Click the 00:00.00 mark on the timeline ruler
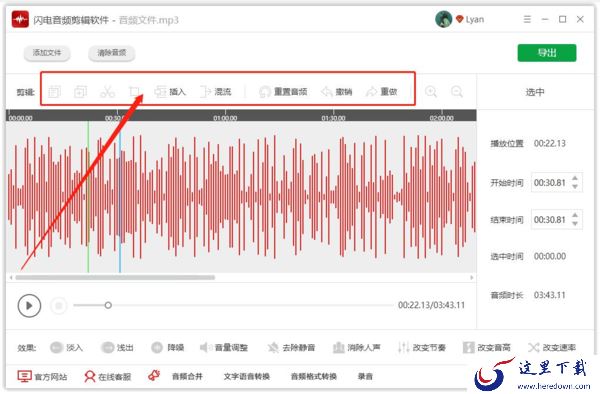Screen dimensions: 600x394 click(21, 118)
